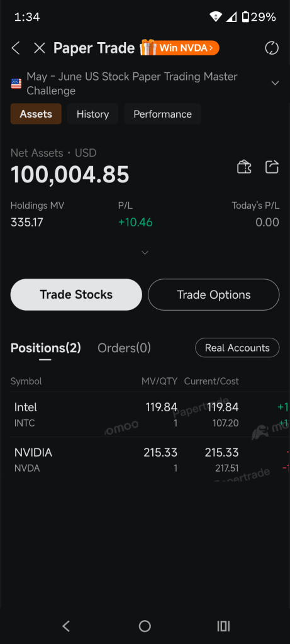Expand the Paper Trading Challenge account dropdown

[275, 84]
